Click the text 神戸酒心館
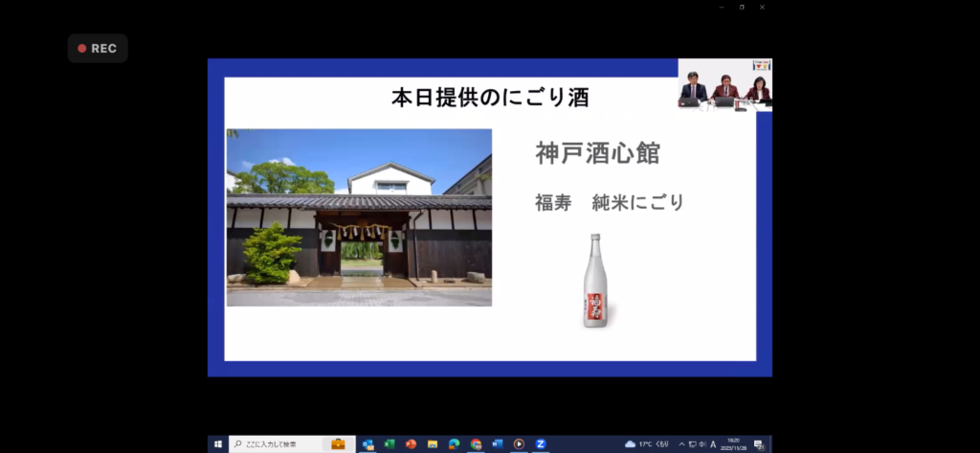The height and width of the screenshot is (453, 980). click(x=598, y=154)
